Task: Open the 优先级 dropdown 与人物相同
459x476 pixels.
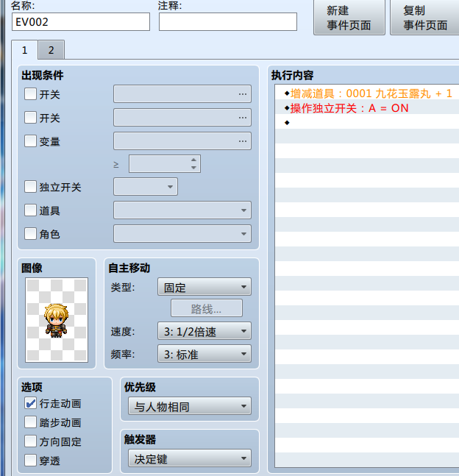Action: [x=190, y=406]
